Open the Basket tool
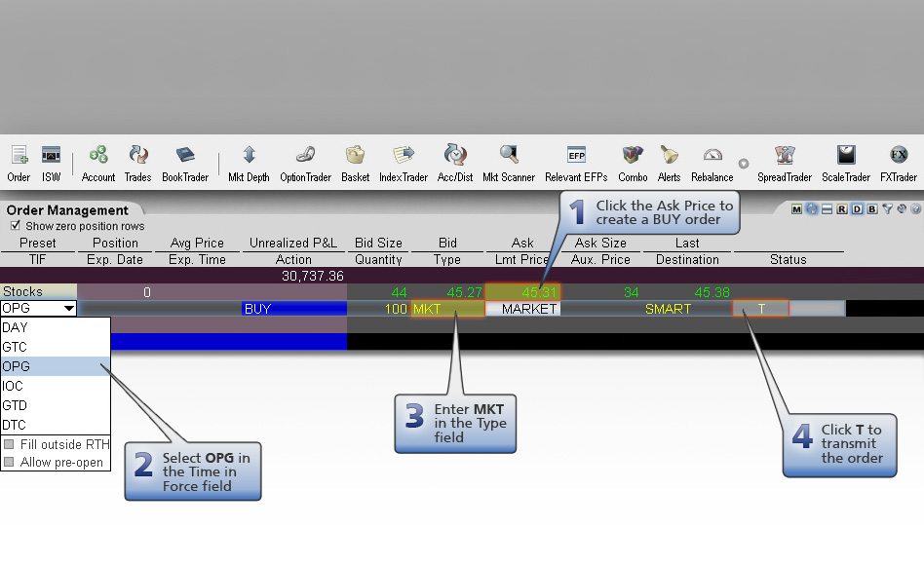This screenshot has width=924, height=565. point(356,164)
